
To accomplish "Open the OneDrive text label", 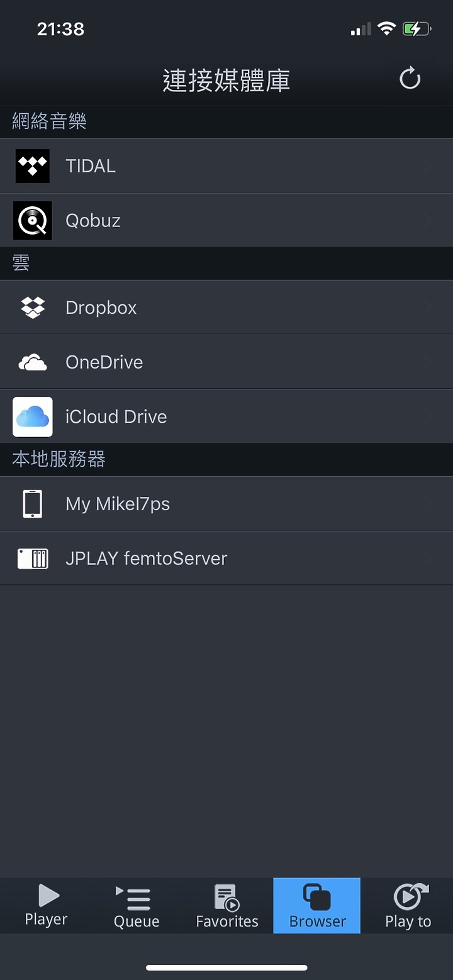I will click(x=104, y=362).
